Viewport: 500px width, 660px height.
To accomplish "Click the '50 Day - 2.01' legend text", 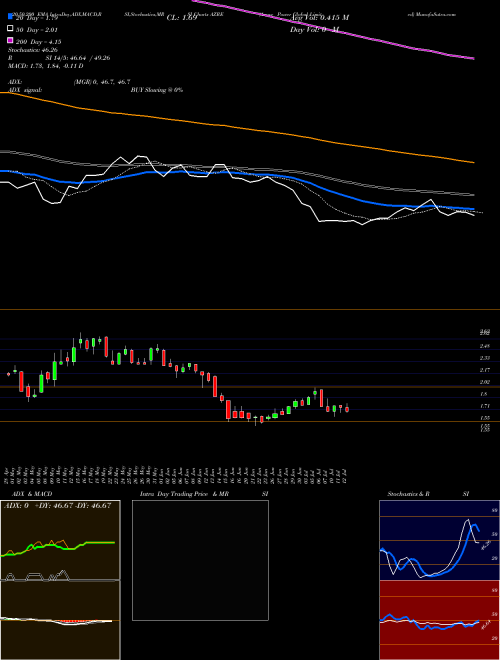I will (x=36, y=30).
